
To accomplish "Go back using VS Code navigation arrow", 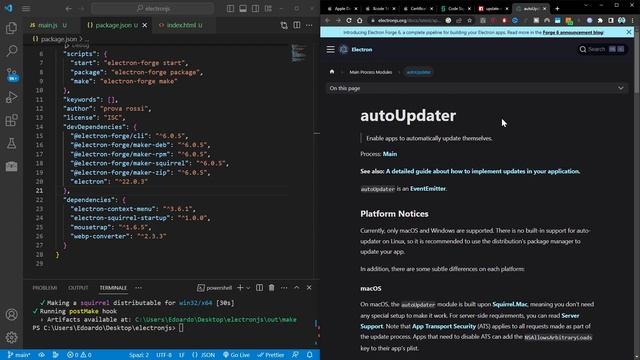I will click(69, 9).
